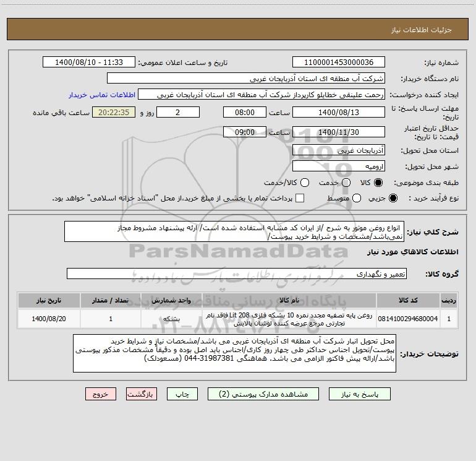Image resolution: width=476 pixels, height=461 pixels.
Task: Select the کالا radio button
Action: pyautogui.click(x=378, y=183)
